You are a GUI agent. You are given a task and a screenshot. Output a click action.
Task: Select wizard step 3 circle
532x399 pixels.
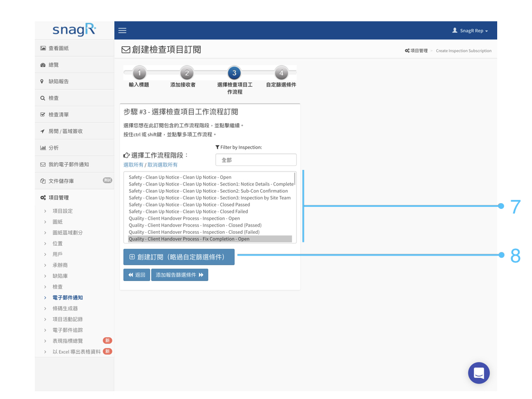[234, 73]
